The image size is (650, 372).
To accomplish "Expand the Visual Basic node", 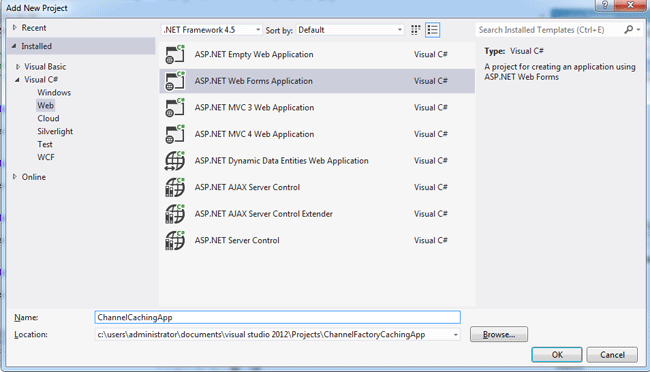I will [18, 66].
